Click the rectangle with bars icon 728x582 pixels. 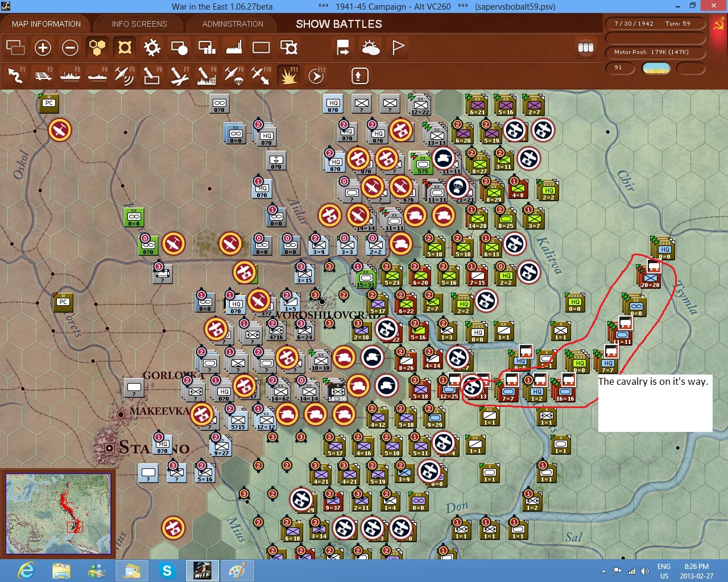206,48
